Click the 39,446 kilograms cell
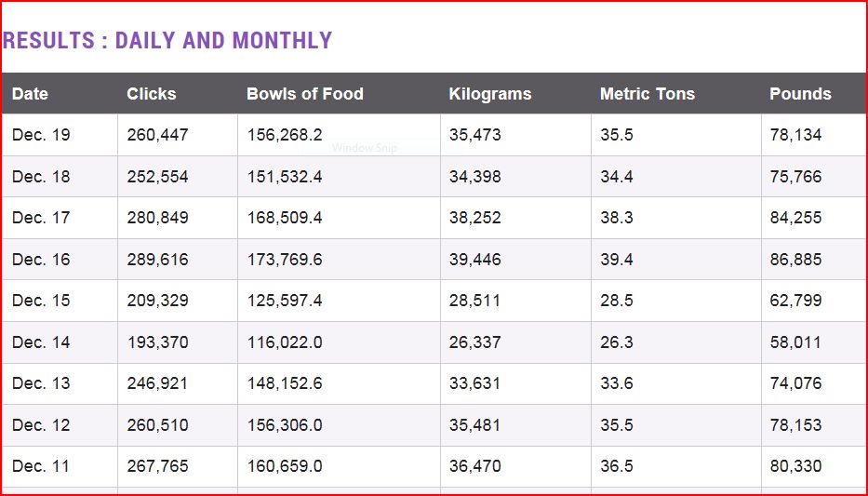This screenshot has width=868, height=496. 474,260
